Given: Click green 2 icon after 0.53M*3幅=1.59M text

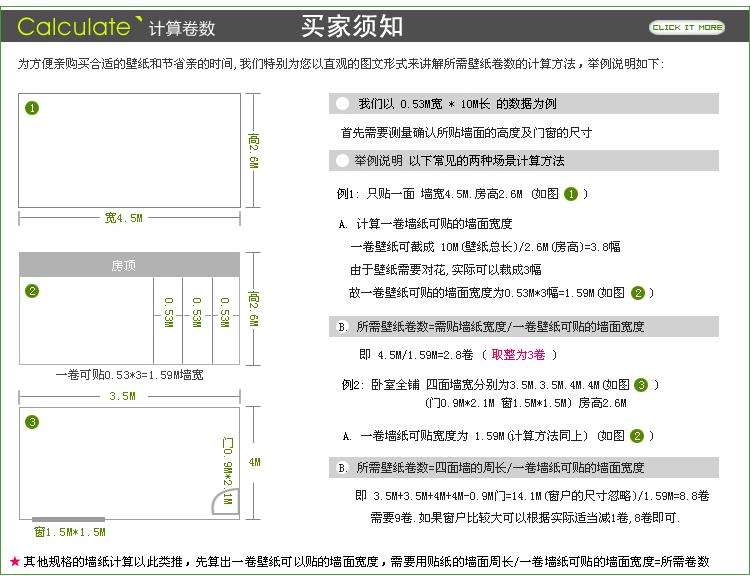Looking at the screenshot, I should (x=637, y=293).
